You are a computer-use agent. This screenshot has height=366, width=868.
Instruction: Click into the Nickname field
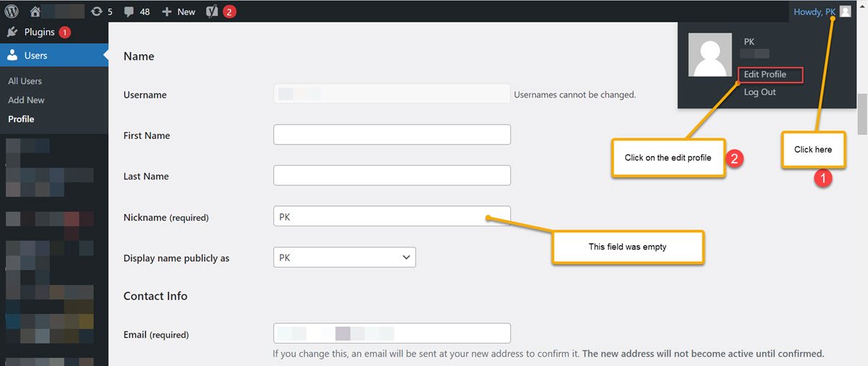coord(392,216)
